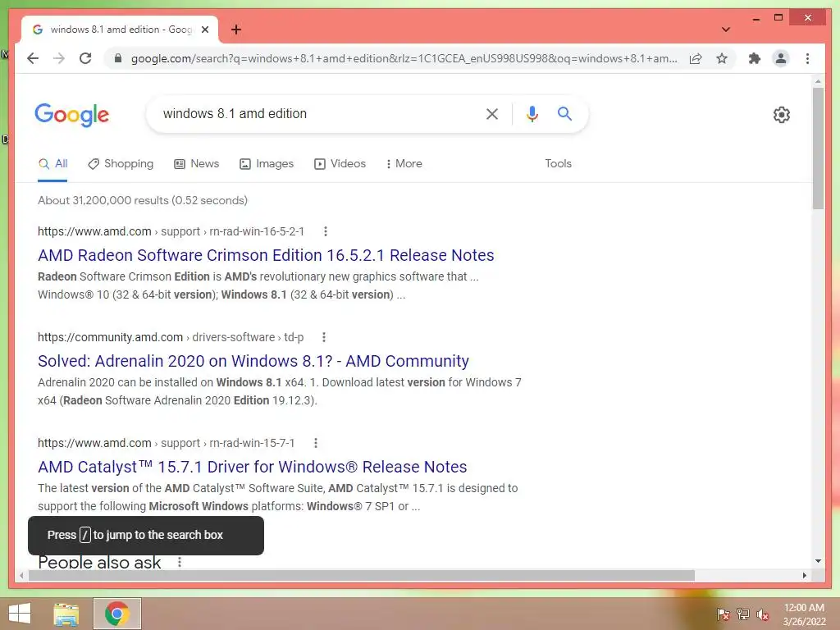Click the community.amd.com result URL
The width and height of the screenshot is (840, 630).
(171, 337)
